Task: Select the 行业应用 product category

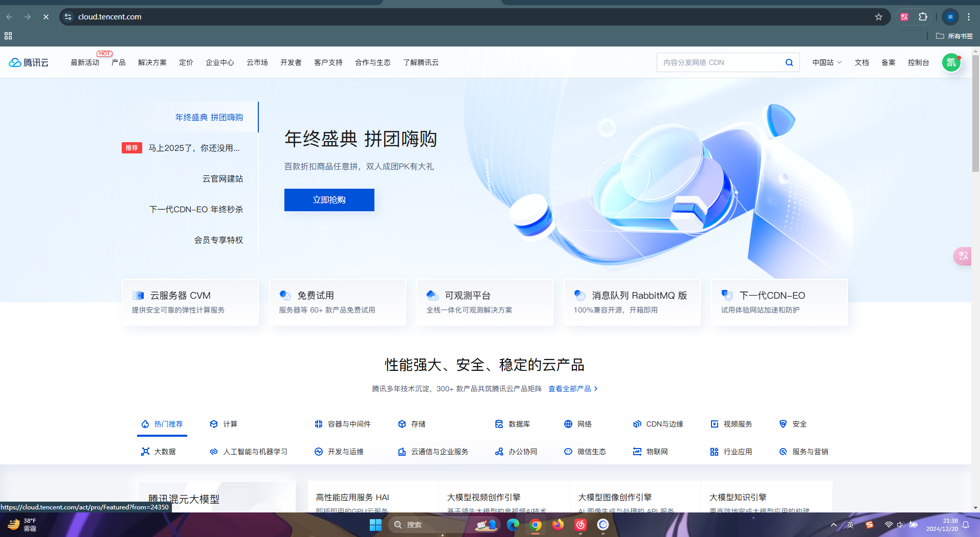Action: (x=731, y=452)
